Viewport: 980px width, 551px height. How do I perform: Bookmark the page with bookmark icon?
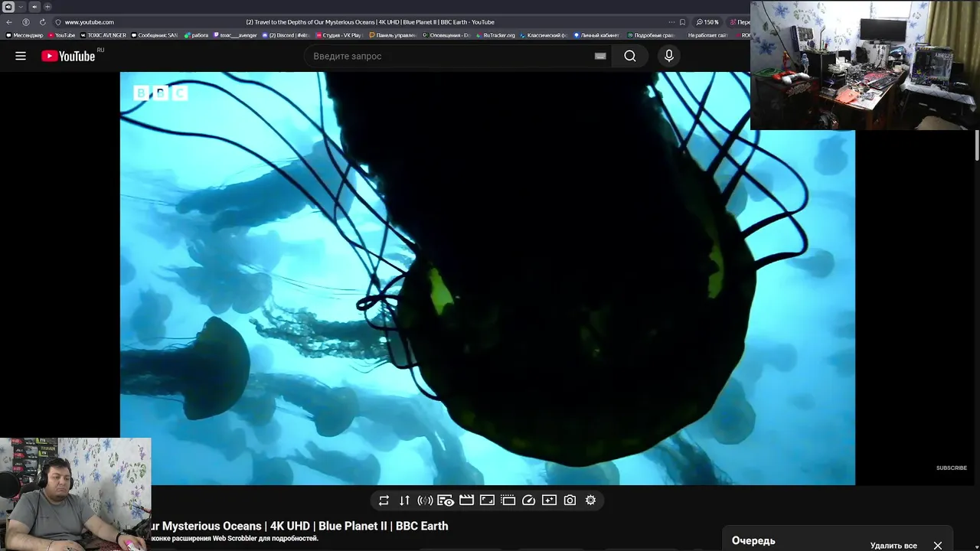pyautogui.click(x=682, y=22)
